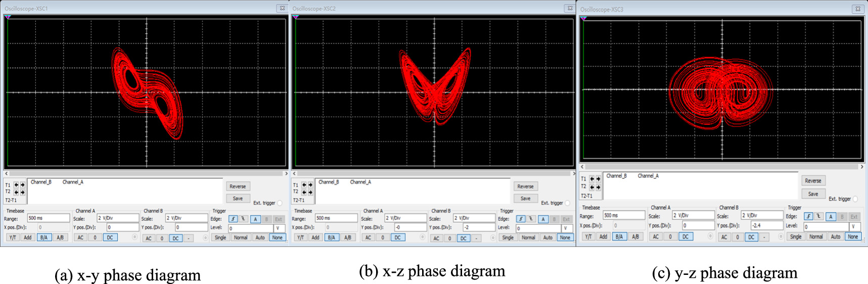The image size is (868, 284).
Task: Click horizontal scrollbar track under XSC3 display
Action: click(x=722, y=167)
